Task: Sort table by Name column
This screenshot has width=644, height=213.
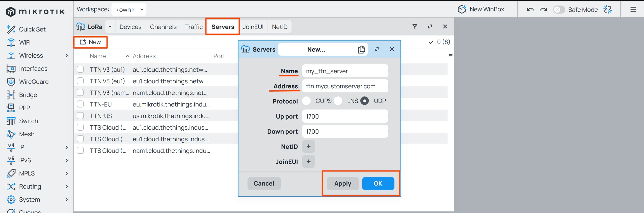Action: [98, 56]
